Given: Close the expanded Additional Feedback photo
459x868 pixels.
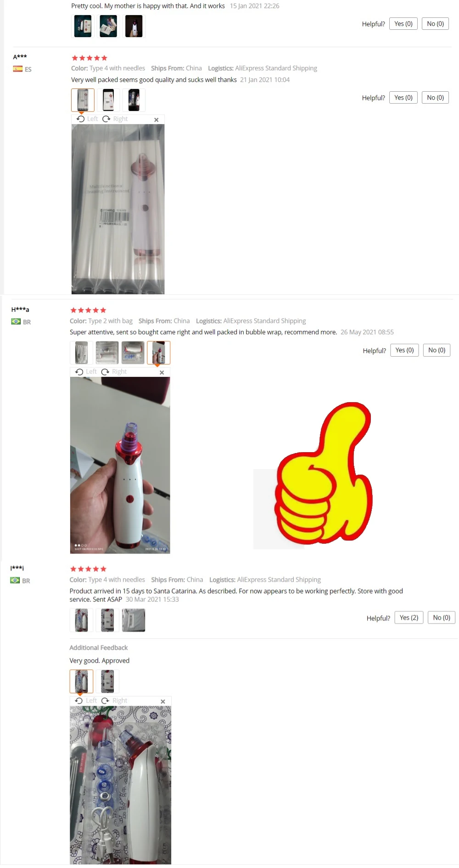Looking at the screenshot, I should pos(162,702).
